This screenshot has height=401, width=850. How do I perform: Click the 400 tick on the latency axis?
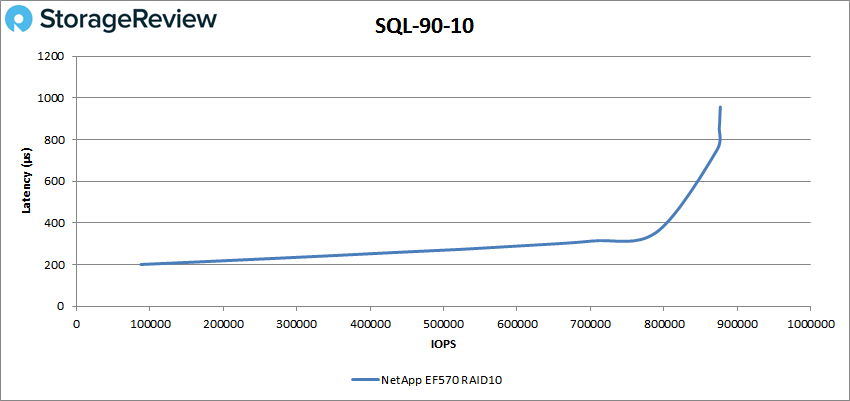(57, 223)
